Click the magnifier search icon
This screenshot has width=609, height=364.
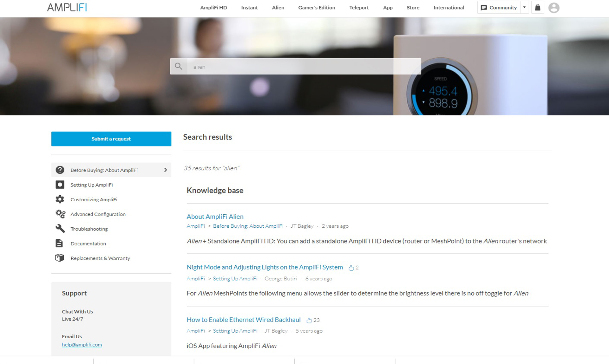(x=179, y=66)
